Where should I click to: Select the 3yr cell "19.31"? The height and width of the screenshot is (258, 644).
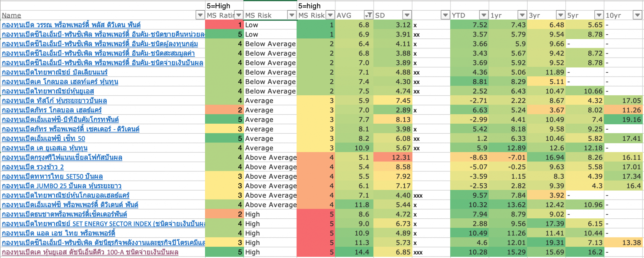[546, 242]
